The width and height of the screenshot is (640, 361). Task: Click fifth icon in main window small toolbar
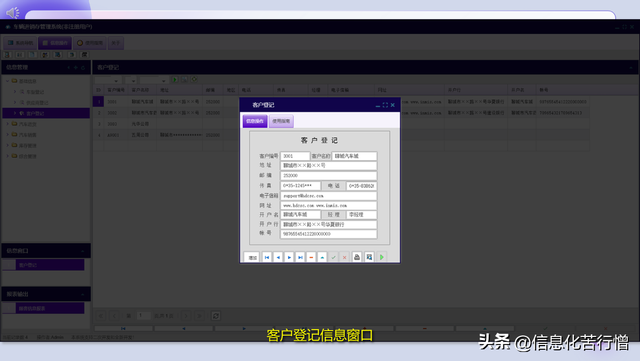point(58,55)
